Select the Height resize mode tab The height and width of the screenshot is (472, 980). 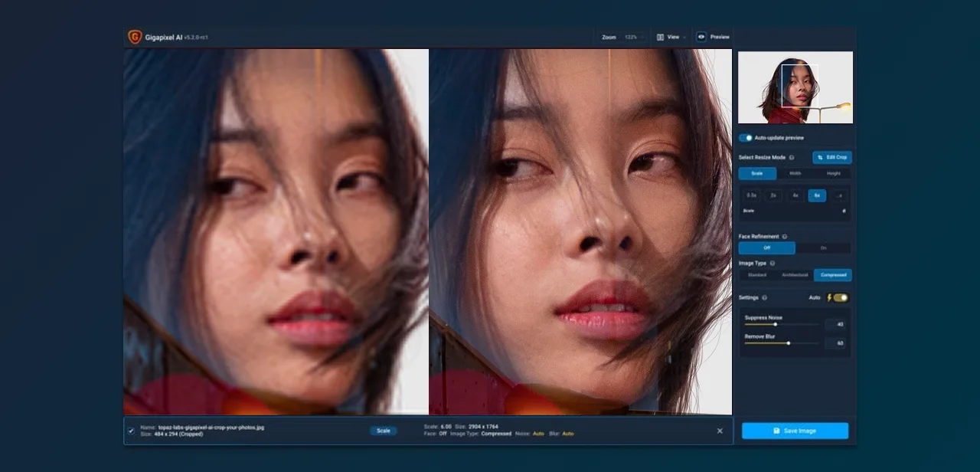(x=832, y=174)
